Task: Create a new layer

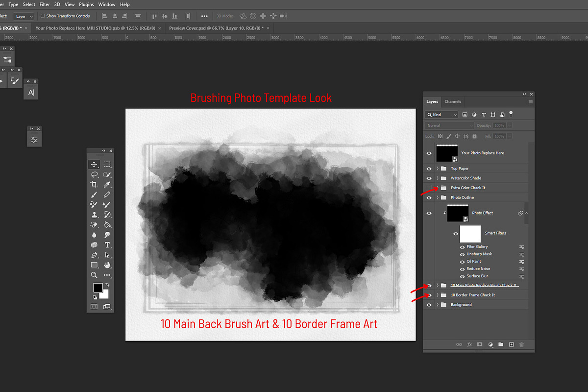Action: (x=511, y=344)
